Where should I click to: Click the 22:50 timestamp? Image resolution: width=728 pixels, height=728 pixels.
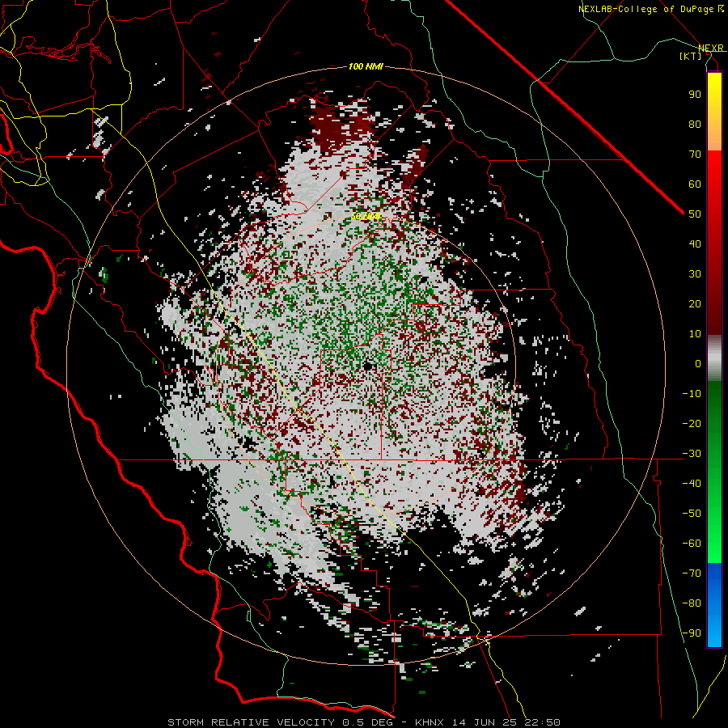[542, 722]
